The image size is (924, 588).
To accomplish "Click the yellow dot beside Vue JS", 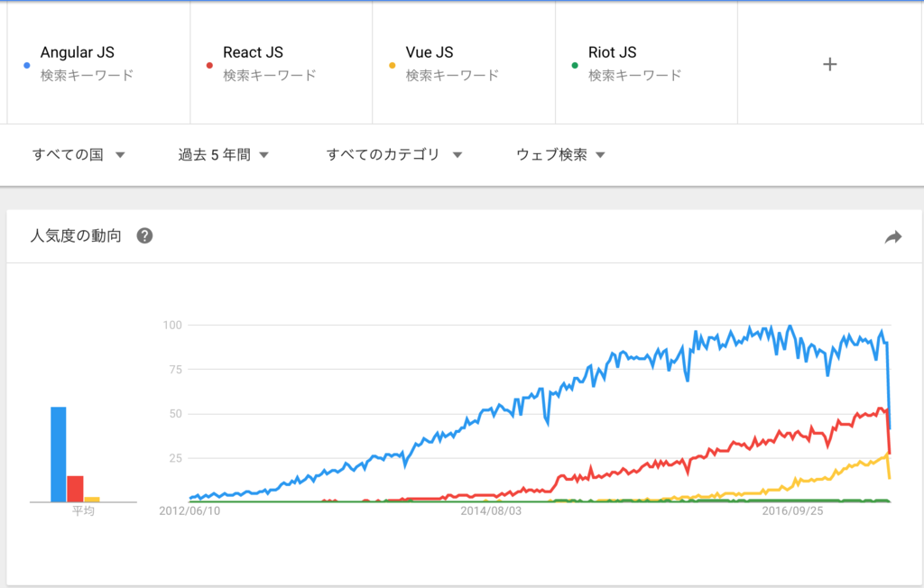I will 392,66.
